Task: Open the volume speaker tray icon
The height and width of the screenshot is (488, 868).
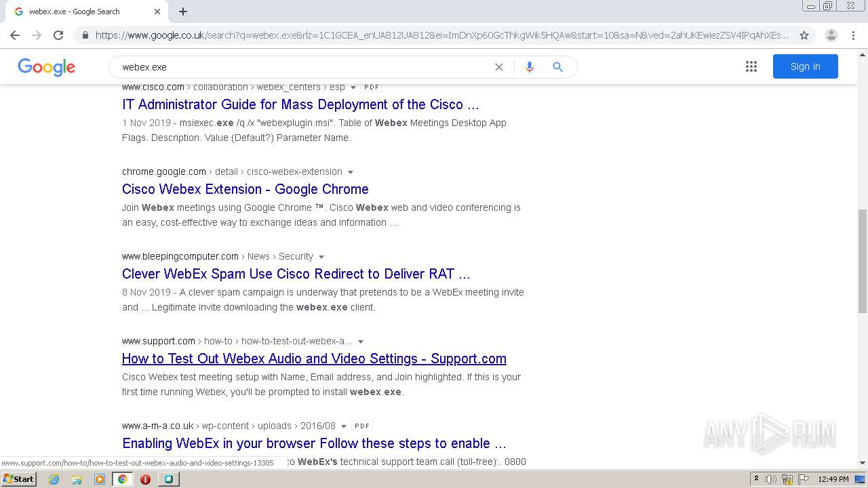Action: (x=771, y=479)
